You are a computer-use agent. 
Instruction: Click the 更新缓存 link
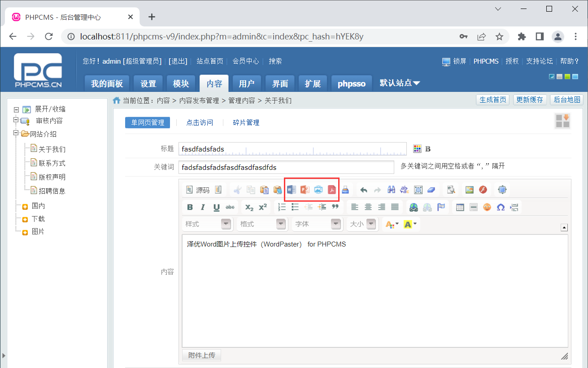click(x=530, y=100)
